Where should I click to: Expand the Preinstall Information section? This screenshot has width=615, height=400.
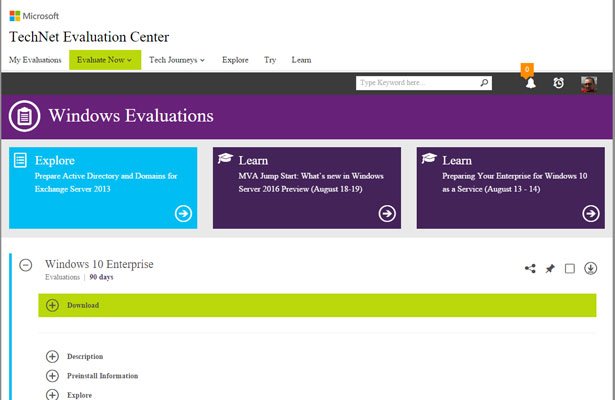point(52,376)
